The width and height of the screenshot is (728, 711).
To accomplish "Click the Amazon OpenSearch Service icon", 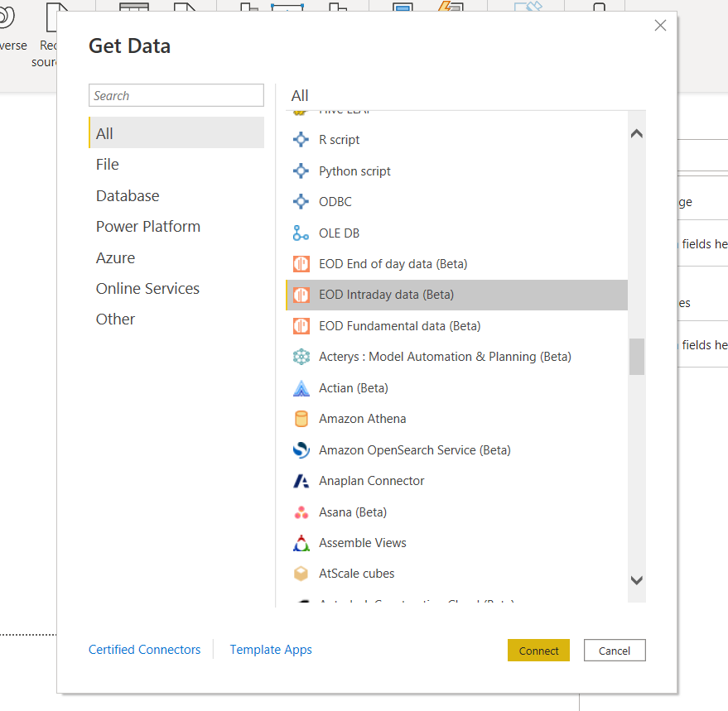I will tap(301, 449).
